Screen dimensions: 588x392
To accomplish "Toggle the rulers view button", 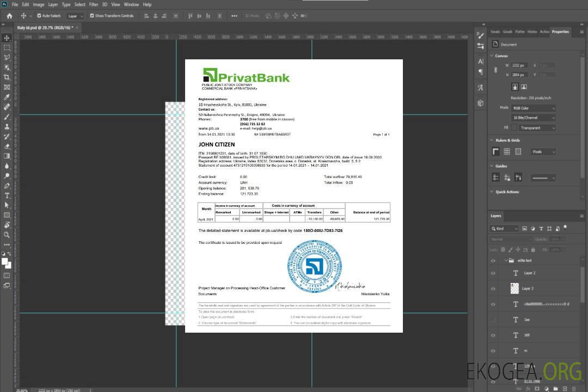I will [496, 151].
